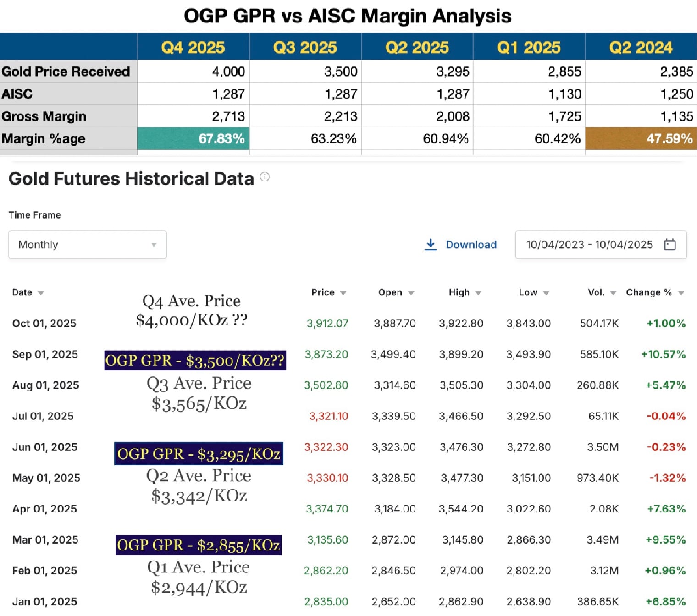Image resolution: width=697 pixels, height=616 pixels.
Task: Select the date range input field
Action: click(589, 245)
